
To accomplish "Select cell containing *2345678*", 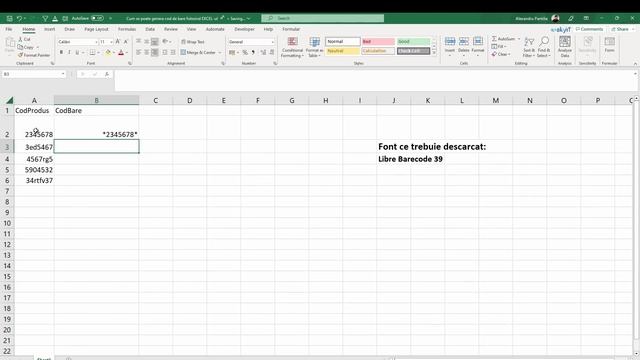I will click(96, 128).
